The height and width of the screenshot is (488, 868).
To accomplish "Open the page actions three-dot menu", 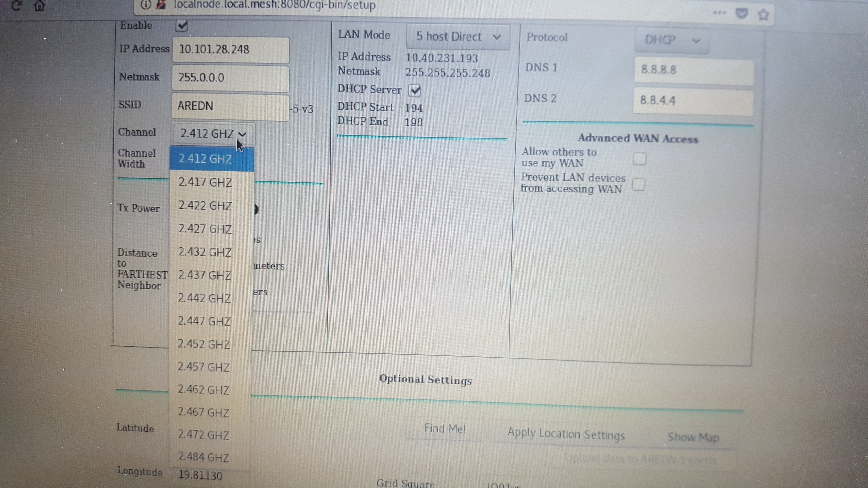I will coord(719,13).
